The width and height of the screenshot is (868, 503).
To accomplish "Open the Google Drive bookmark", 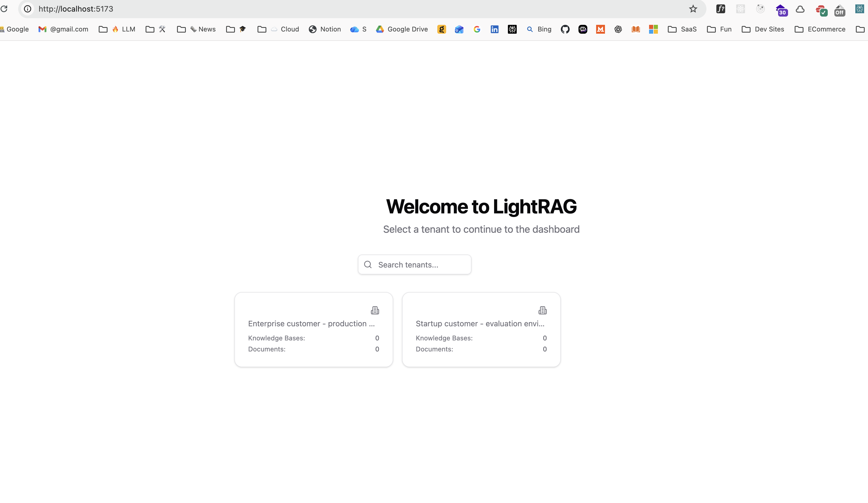I will coord(402,29).
